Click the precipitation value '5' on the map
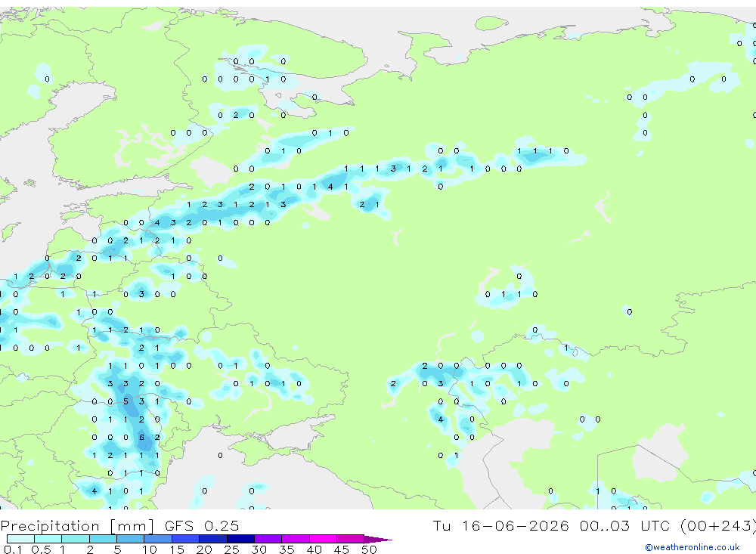Screen dimensions: 756x554 pyautogui.click(x=125, y=401)
